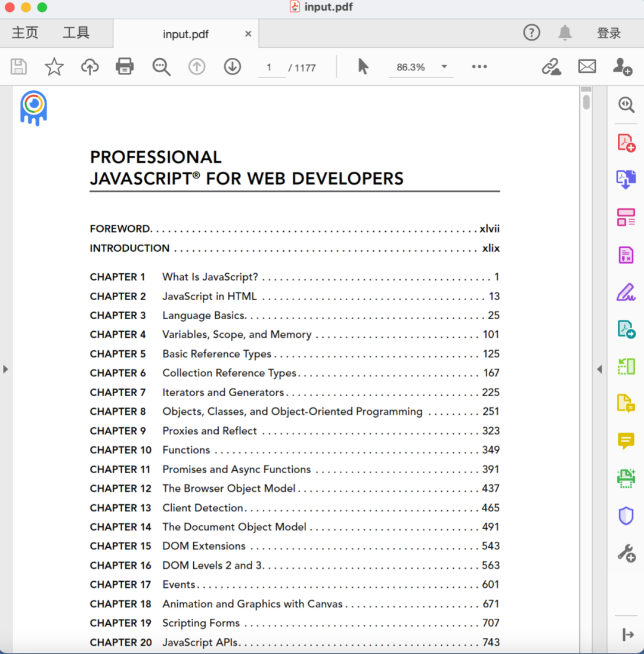Click 'Animation and Graphics with Canvas' title

pos(253,604)
